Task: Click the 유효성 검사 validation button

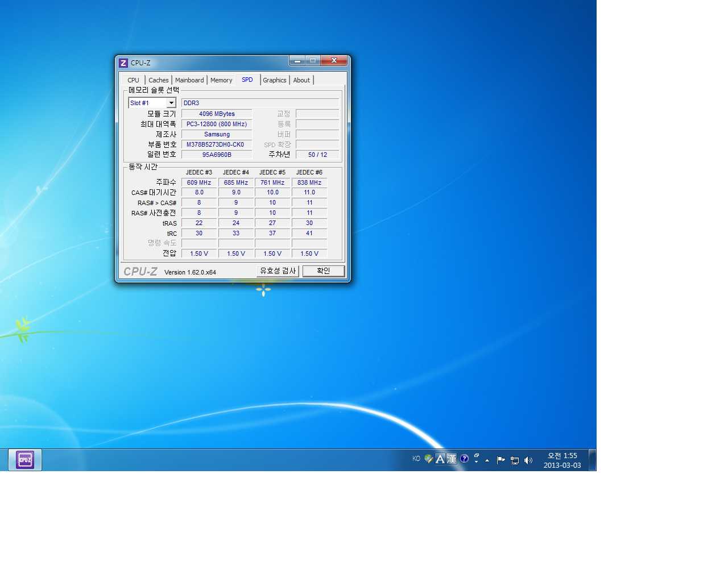Action: (x=278, y=271)
